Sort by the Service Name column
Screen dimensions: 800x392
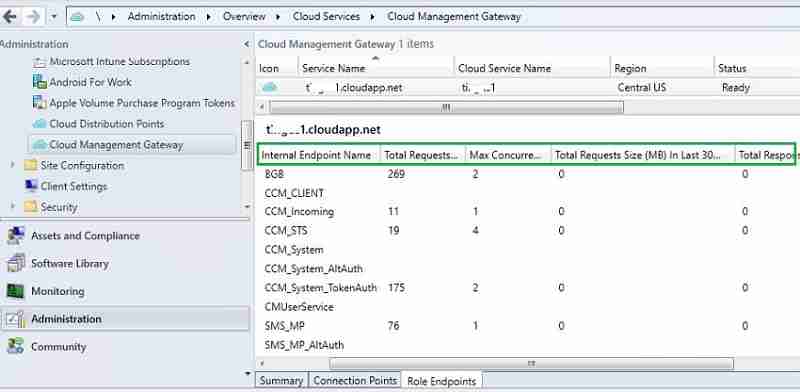click(376, 68)
